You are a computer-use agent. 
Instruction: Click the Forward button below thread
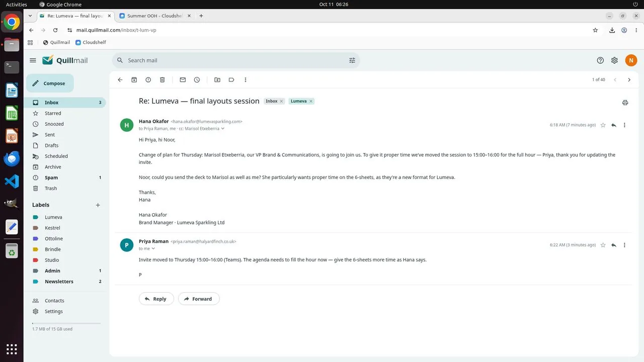(199, 299)
